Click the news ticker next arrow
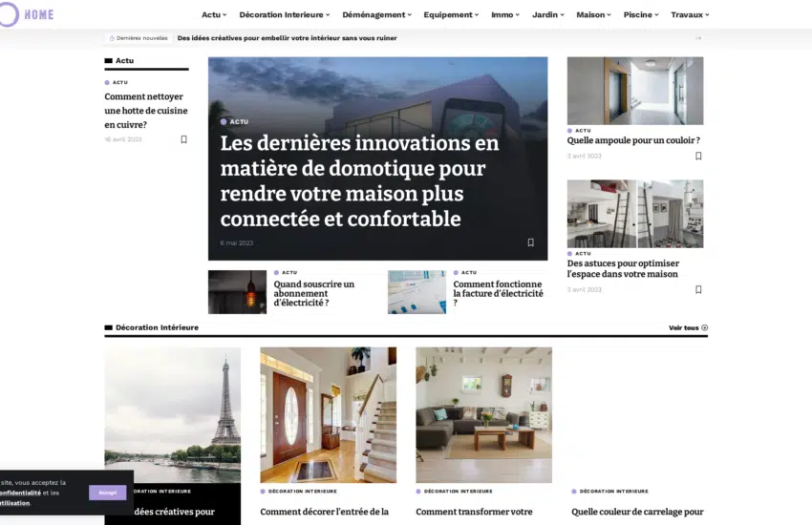 (x=698, y=38)
